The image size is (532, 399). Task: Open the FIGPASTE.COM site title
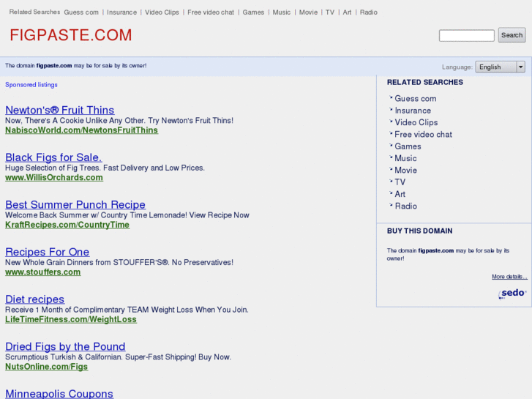(x=70, y=35)
